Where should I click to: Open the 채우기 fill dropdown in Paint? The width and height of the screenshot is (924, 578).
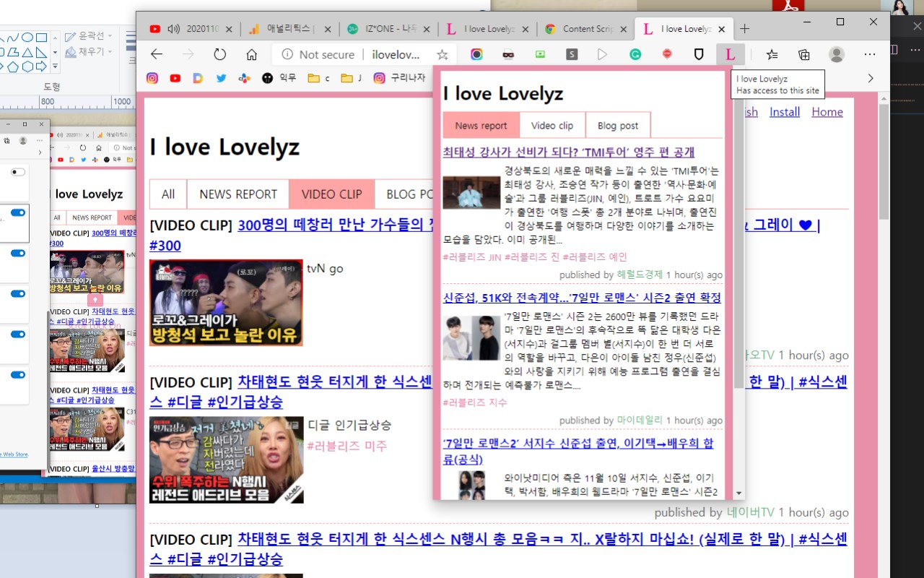[x=89, y=52]
